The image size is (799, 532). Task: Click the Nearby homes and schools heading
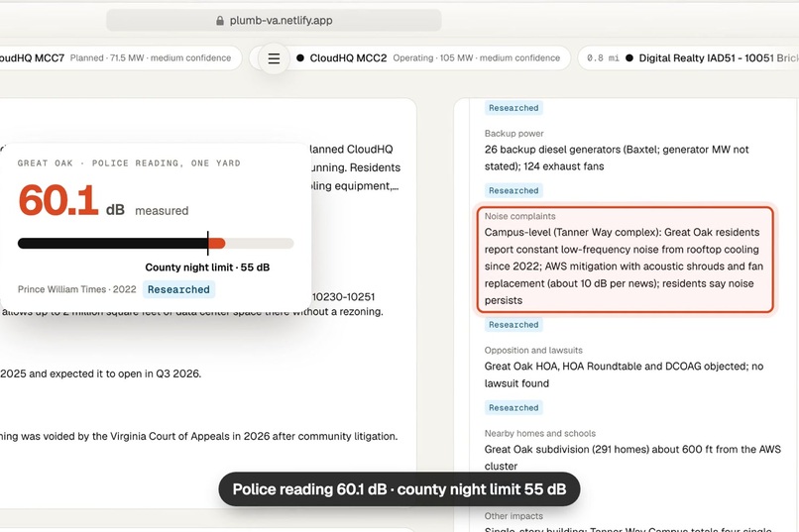pos(540,433)
